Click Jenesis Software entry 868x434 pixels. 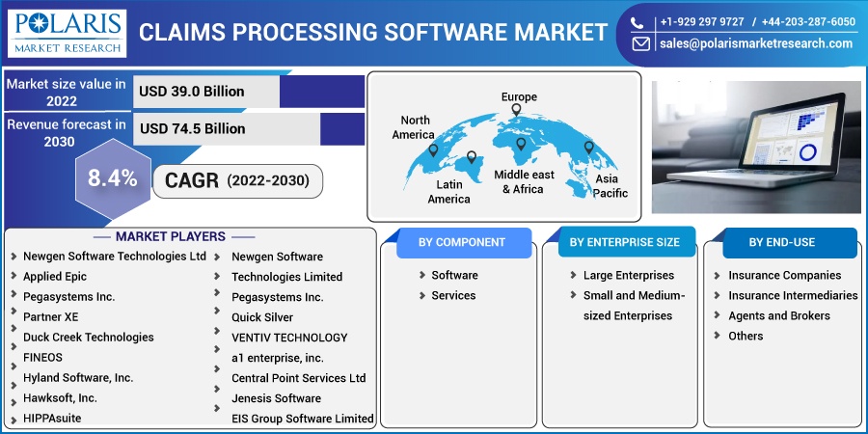click(x=276, y=398)
